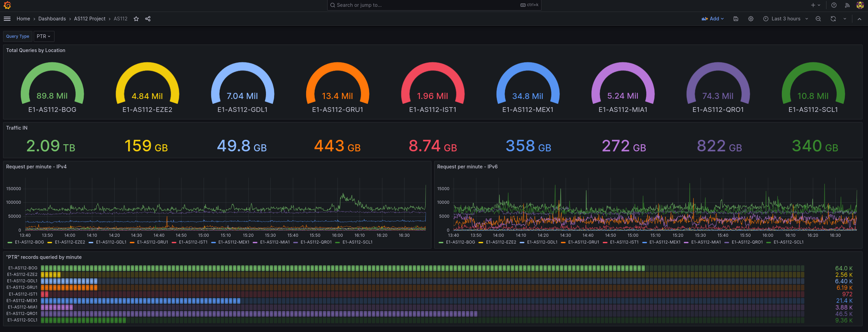Click the 8.74 GB traffic stat
868x332 pixels.
pos(432,146)
